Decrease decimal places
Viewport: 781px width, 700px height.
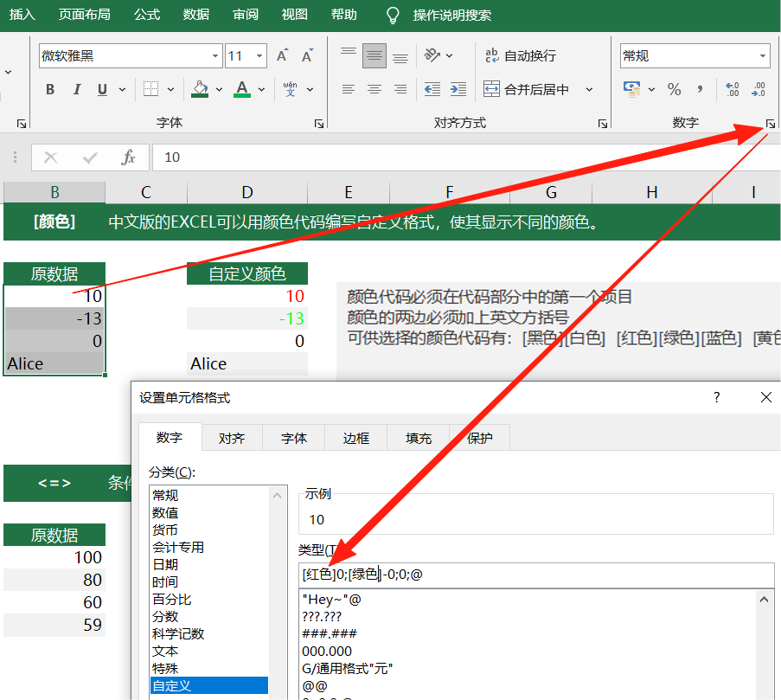(x=759, y=90)
